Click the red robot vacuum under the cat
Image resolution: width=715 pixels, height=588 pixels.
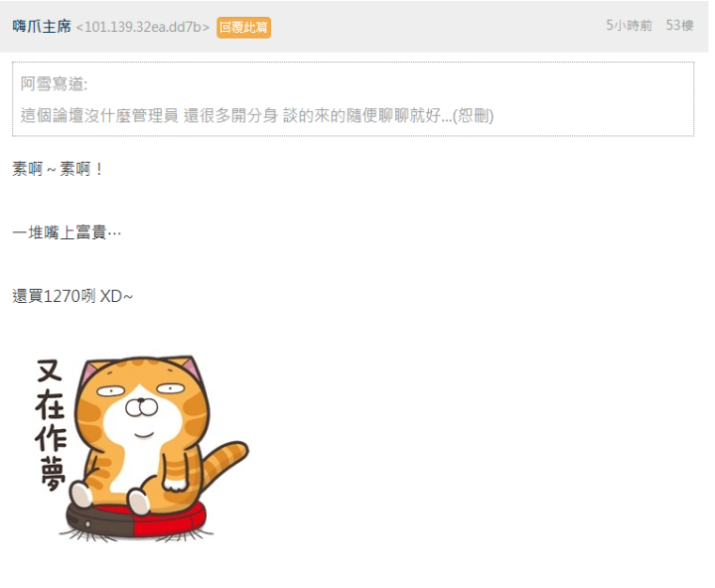coord(135,520)
